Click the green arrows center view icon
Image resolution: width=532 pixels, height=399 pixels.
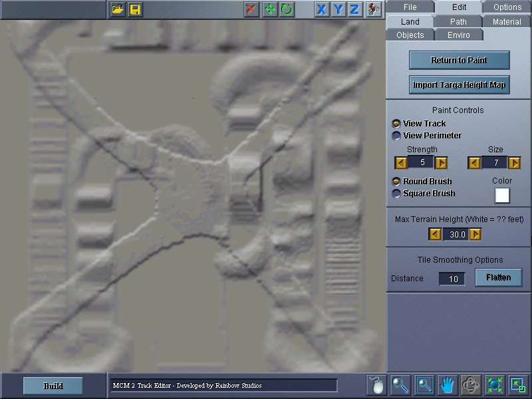pos(494,385)
